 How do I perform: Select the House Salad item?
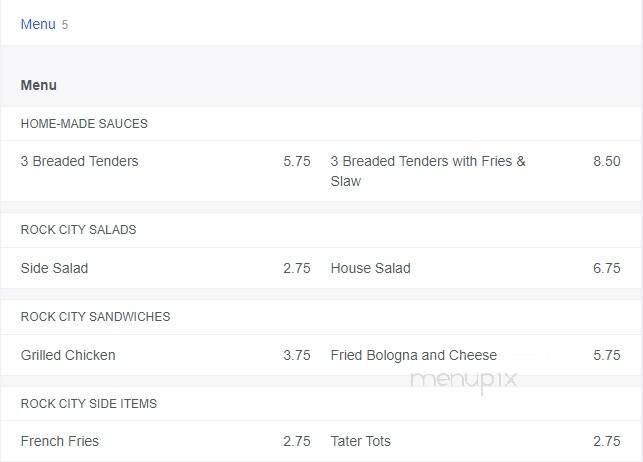[x=370, y=268]
